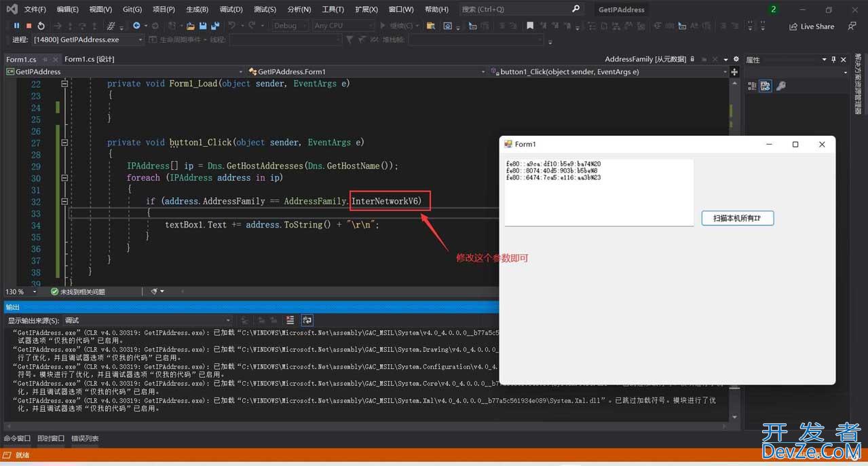Viewport: 868px width, 466px height.
Task: Click the Live Share button
Action: point(812,26)
